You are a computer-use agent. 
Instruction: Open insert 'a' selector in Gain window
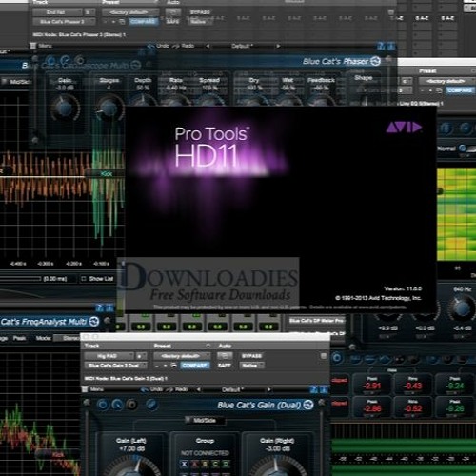click(x=141, y=356)
